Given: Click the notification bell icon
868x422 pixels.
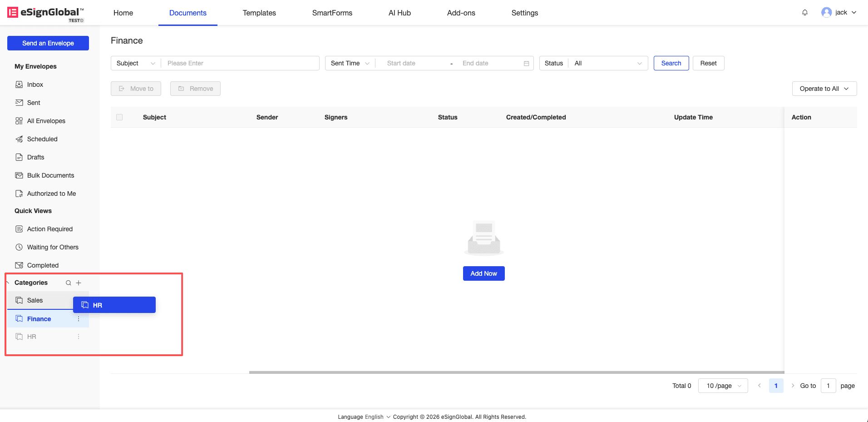Looking at the screenshot, I should click(805, 13).
